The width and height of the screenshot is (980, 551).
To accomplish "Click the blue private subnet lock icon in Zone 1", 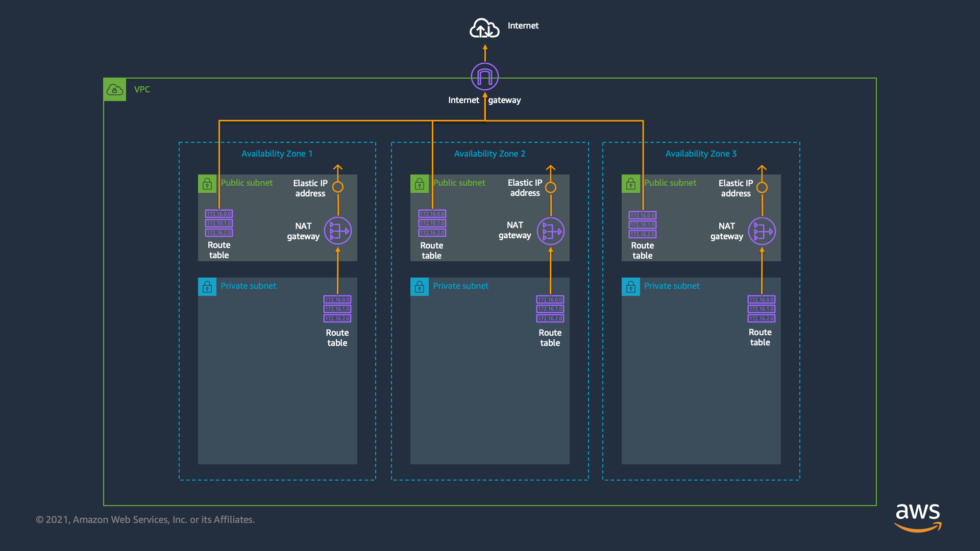I will pos(207,287).
